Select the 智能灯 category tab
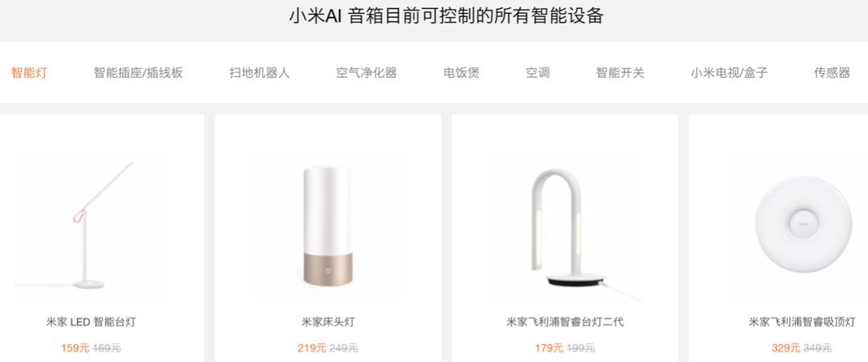Image resolution: width=868 pixels, height=362 pixels. pyautogui.click(x=29, y=73)
